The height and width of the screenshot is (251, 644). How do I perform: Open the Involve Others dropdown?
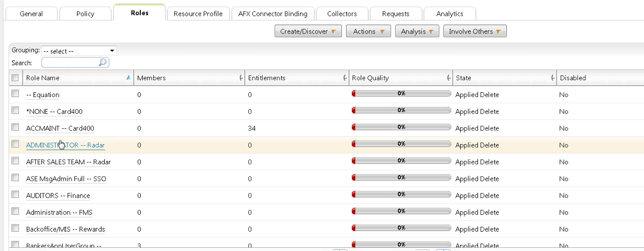pos(474,31)
